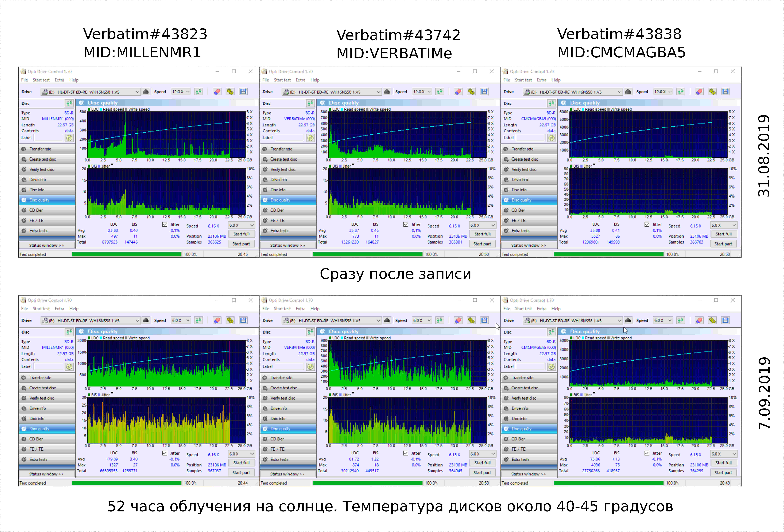Refresh disc info icon in bottom-middle VERBATIMe window
Screen dimensions: 784x532
tap(310, 332)
